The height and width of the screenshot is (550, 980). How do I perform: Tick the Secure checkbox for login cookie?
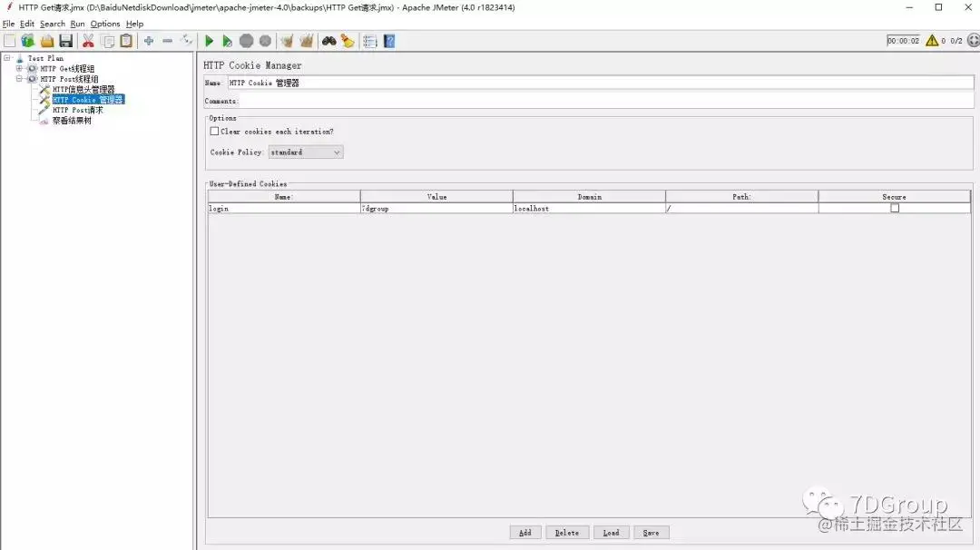pyautogui.click(x=895, y=208)
